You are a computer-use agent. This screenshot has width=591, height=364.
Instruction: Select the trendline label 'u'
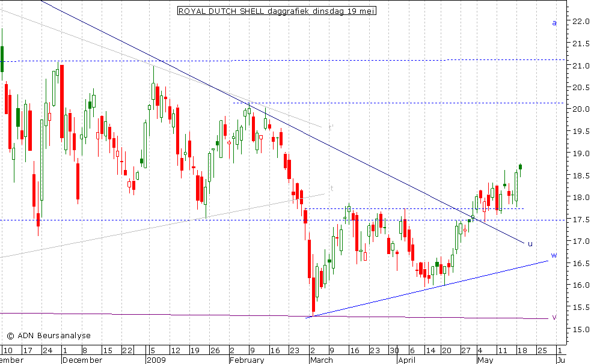pos(530,244)
